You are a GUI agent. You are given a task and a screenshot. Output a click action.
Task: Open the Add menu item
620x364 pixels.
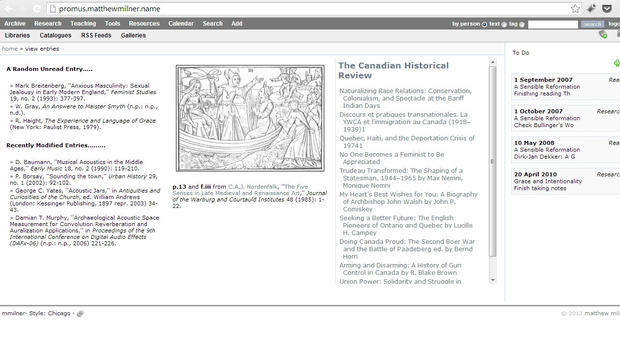pos(237,24)
